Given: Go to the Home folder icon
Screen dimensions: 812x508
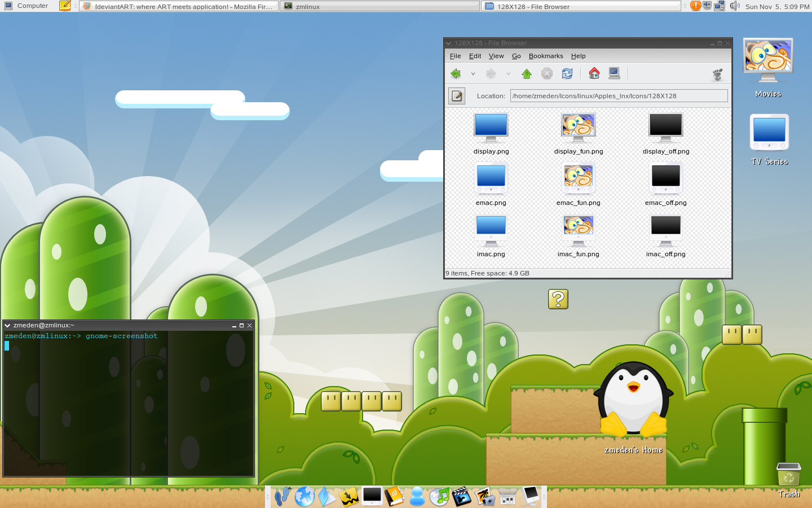Looking at the screenshot, I should (594, 73).
